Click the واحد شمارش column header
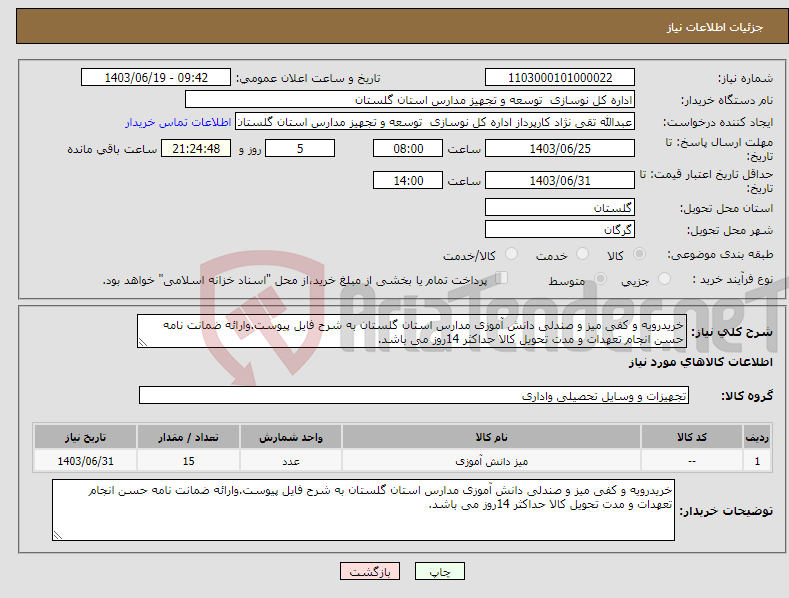 coord(291,437)
